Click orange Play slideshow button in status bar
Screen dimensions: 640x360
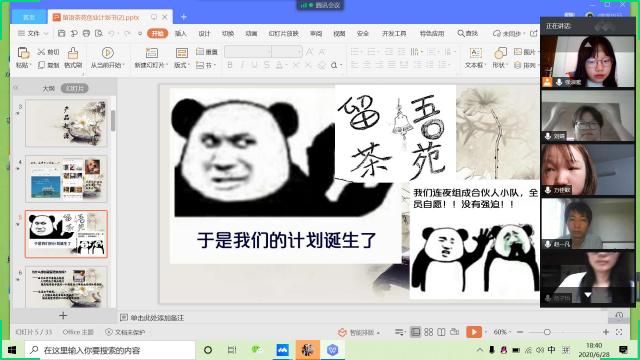tap(474, 332)
